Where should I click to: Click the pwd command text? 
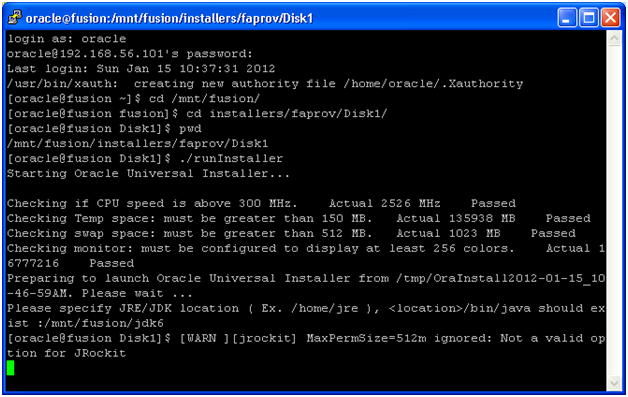tap(190, 129)
